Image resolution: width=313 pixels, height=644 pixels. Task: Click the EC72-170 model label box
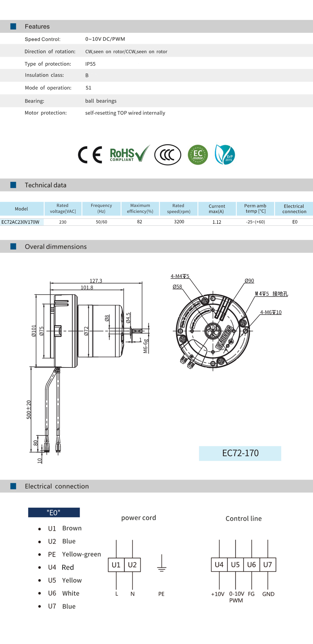tap(240, 453)
